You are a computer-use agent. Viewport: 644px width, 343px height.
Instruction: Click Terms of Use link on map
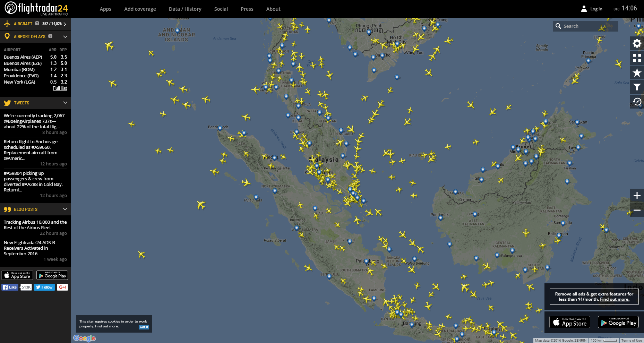632,341
